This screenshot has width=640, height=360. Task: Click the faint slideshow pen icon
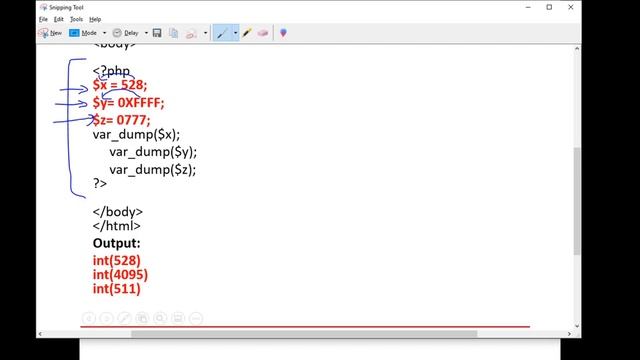pyautogui.click(x=124, y=318)
